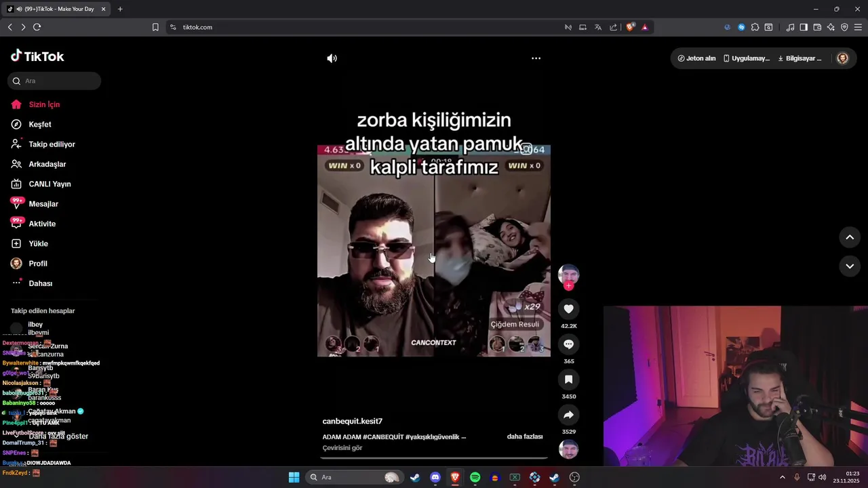
Task: Follow the creator via the plus badge
Action: 568,286
